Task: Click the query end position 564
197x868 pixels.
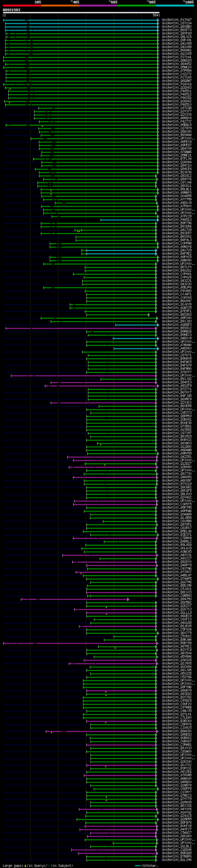Action: pos(155,15)
